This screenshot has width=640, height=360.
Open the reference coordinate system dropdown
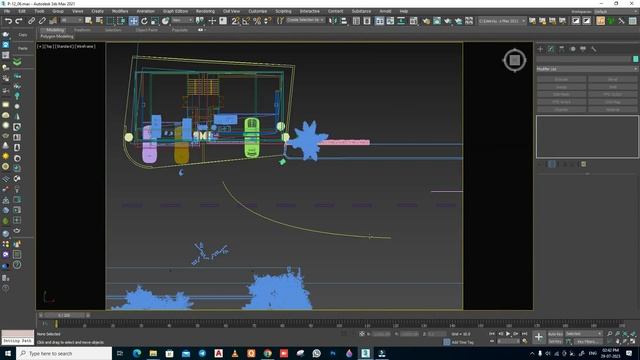[182, 20]
